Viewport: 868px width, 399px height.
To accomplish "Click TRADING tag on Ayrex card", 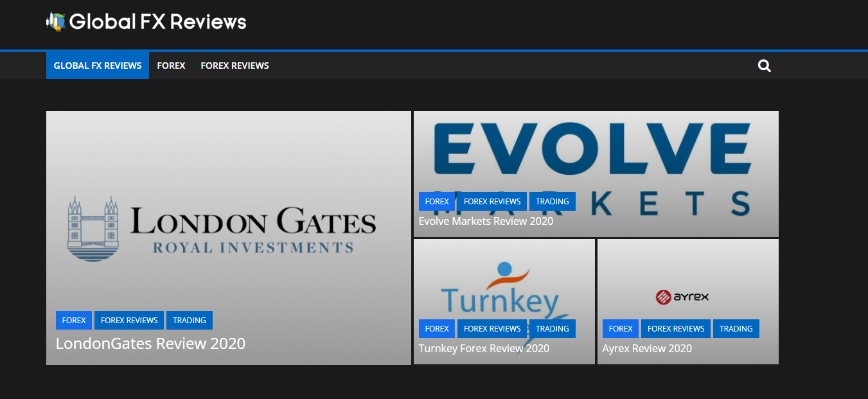I will click(736, 328).
